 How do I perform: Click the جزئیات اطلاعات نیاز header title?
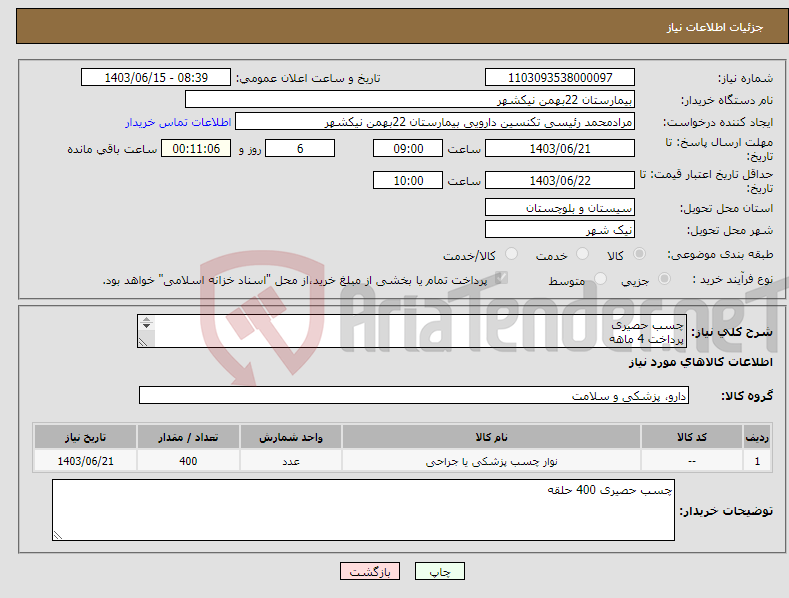coord(715,27)
